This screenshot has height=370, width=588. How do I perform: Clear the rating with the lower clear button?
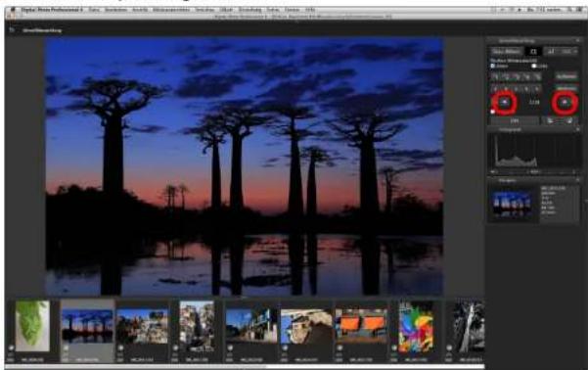[566, 88]
